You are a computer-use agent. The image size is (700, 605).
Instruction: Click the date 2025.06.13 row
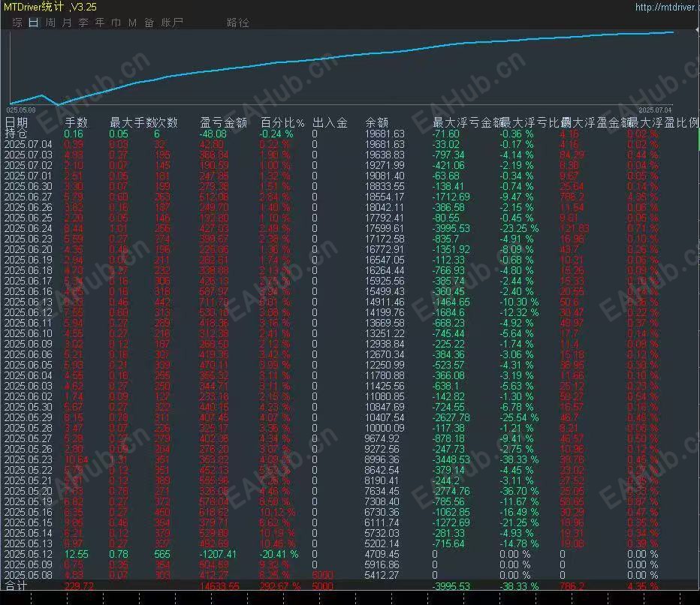click(28, 302)
